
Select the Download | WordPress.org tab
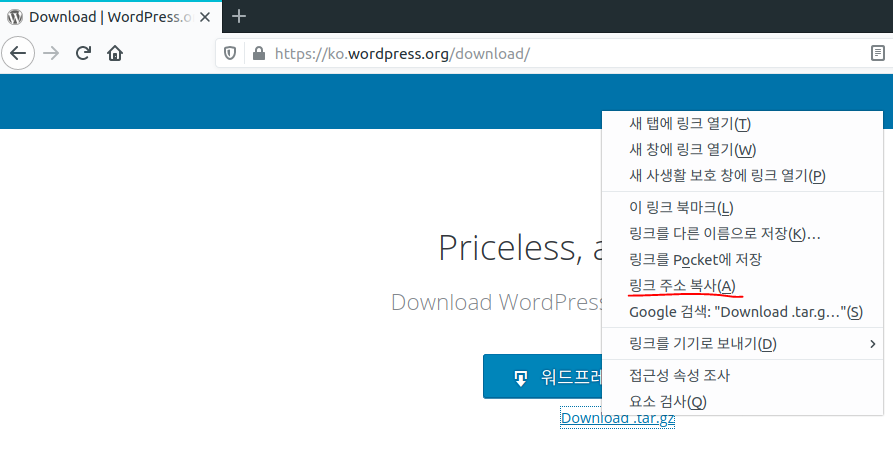(110, 17)
